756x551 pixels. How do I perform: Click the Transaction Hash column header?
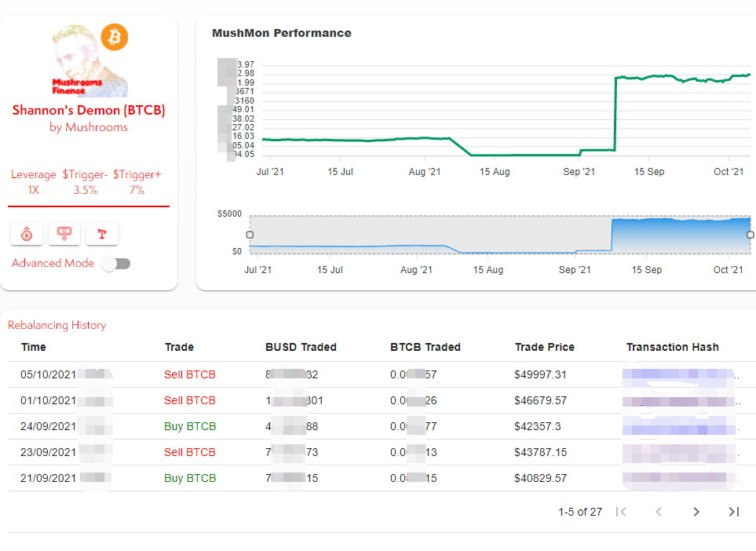click(673, 347)
